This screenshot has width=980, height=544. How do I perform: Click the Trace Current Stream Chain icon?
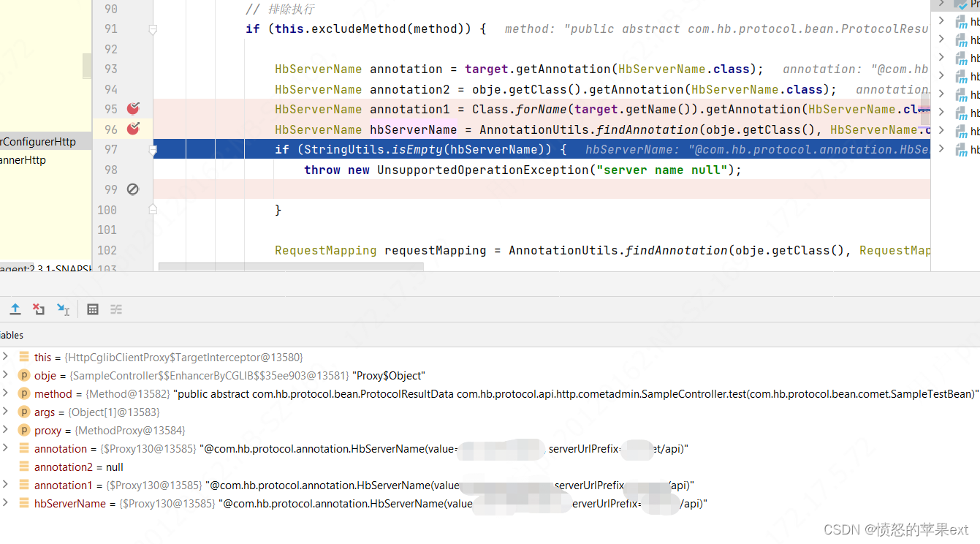116,309
